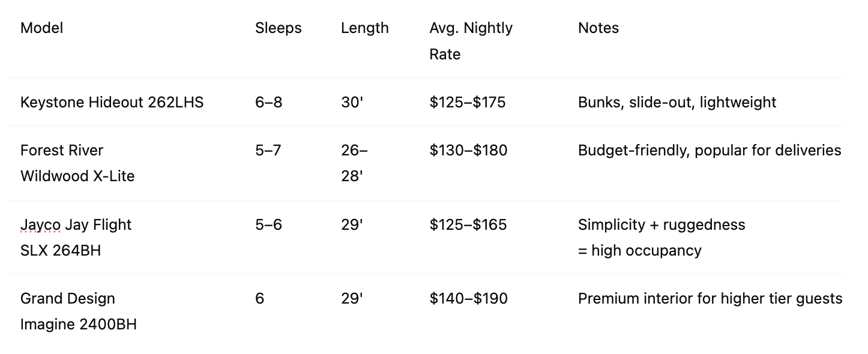Click the $140–$190 rate cell
Viewport: 868px width, 354px height.
point(469,298)
